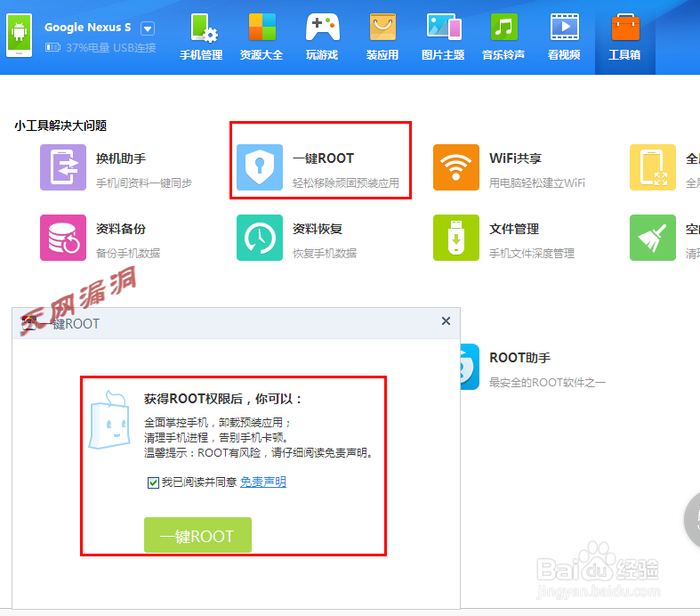Open the WiFi共享 orange icon tool
Screen dimensions: 700x616
455,167
